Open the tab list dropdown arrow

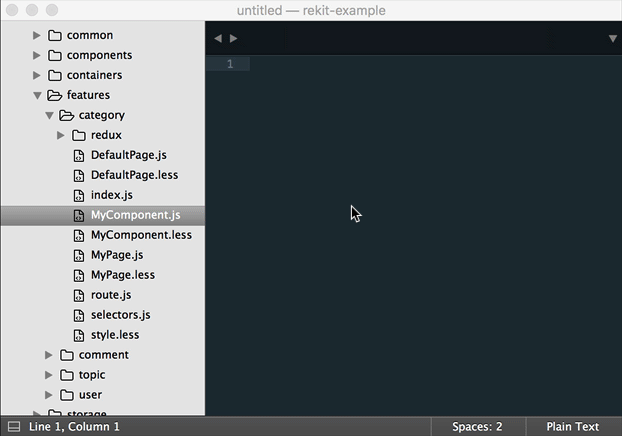coord(612,38)
